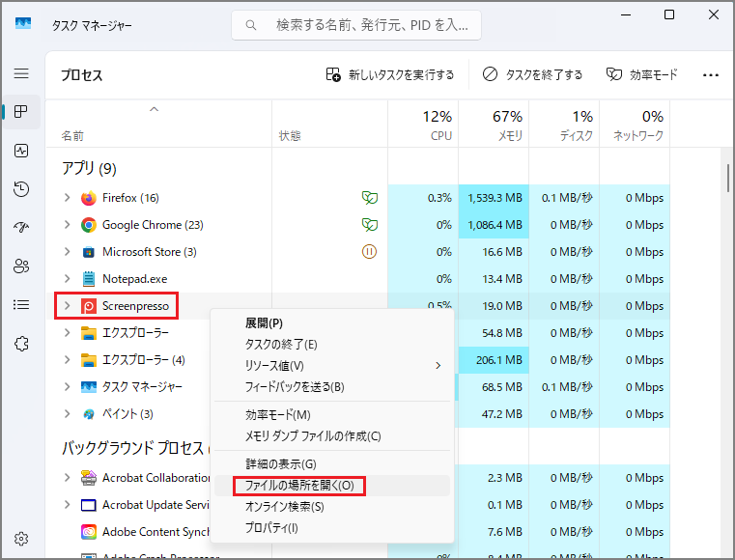The height and width of the screenshot is (560, 735).
Task: Expand the エクスプローラー (4) process group
Action: point(67,360)
